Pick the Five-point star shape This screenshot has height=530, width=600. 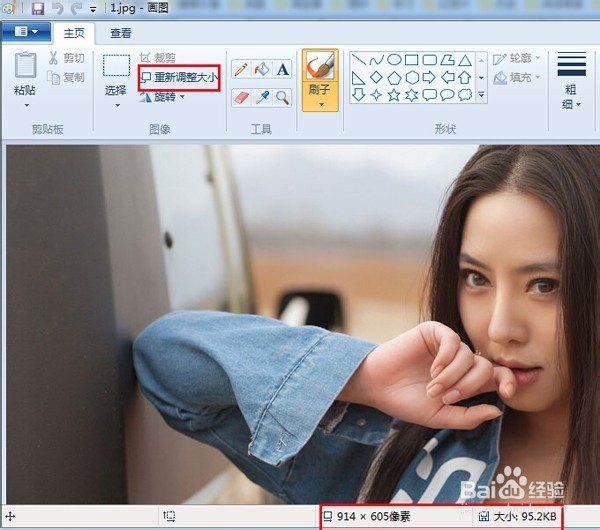394,95
